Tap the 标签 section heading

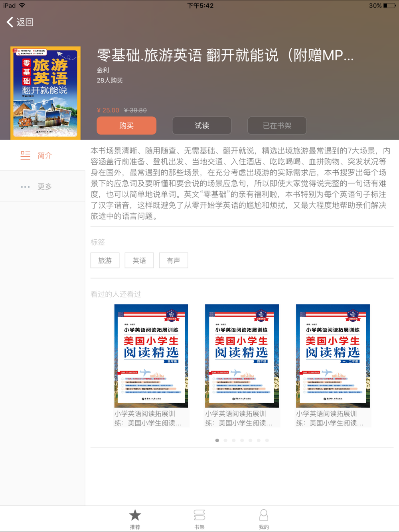coord(98,242)
